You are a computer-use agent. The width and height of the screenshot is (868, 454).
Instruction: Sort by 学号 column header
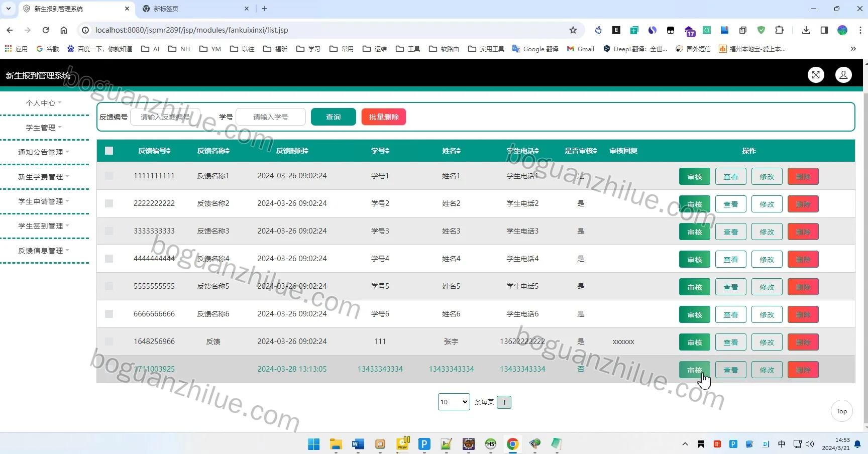tap(380, 151)
